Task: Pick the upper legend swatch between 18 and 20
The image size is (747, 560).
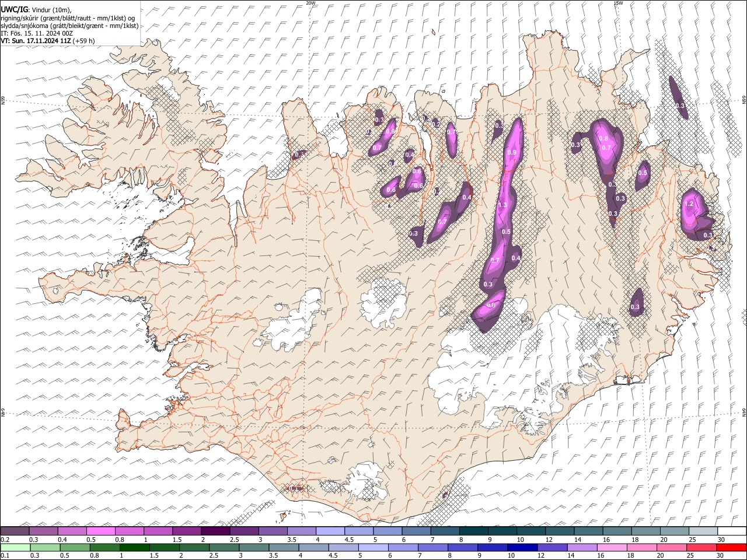Action: click(645, 531)
